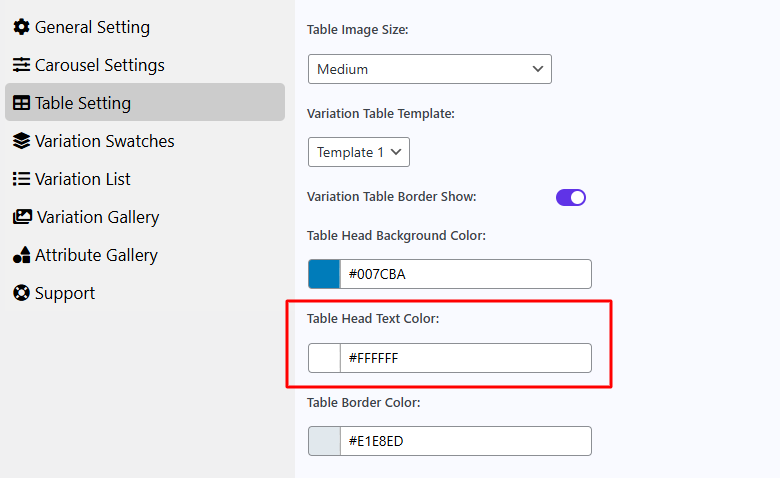The image size is (780, 478).
Task: Go to Carousel Settings section
Action: pyautogui.click(x=99, y=65)
